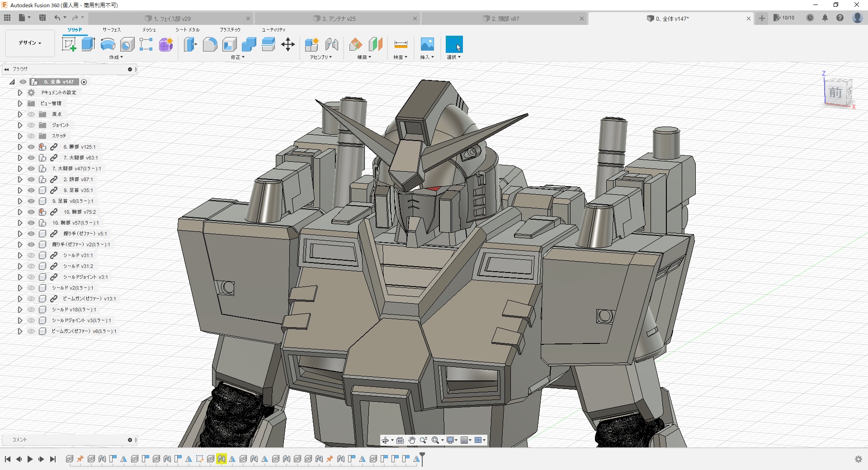Viewport: 868px width, 470px height.
Task: Hide the 6. 腰部 v125:1 component
Action: click(31, 147)
